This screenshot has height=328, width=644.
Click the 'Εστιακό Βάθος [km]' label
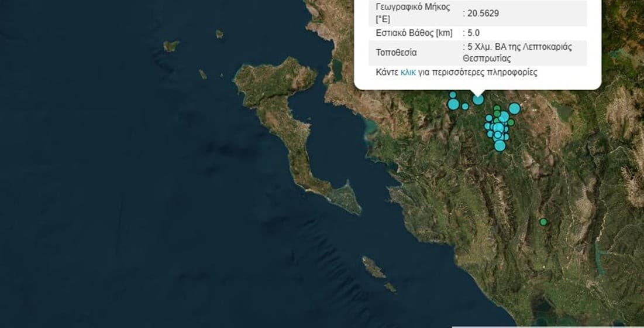(414, 33)
